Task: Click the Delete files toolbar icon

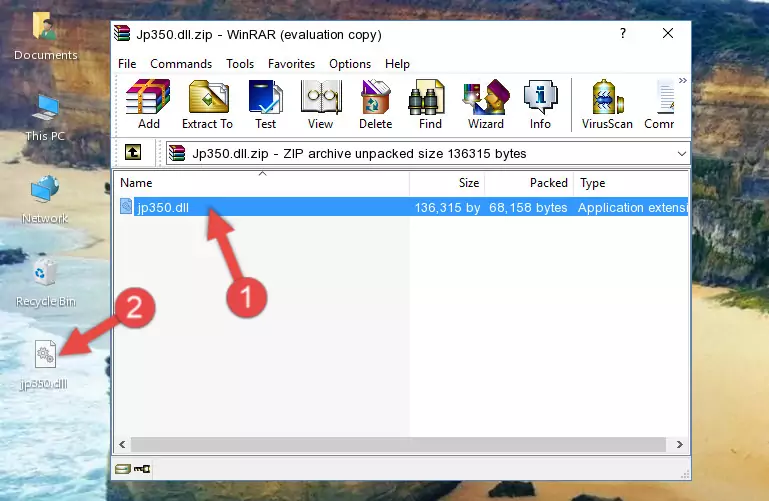Action: coord(376,104)
